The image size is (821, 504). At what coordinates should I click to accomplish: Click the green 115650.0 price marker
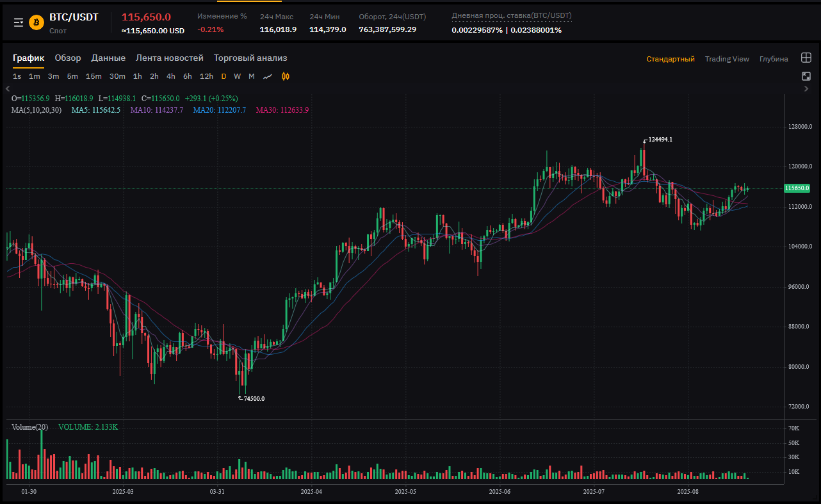coord(797,188)
